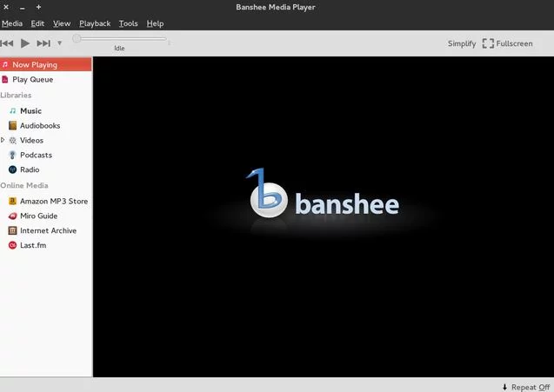554x392 pixels.
Task: Click the Podcasts microphone icon
Action: [12, 155]
